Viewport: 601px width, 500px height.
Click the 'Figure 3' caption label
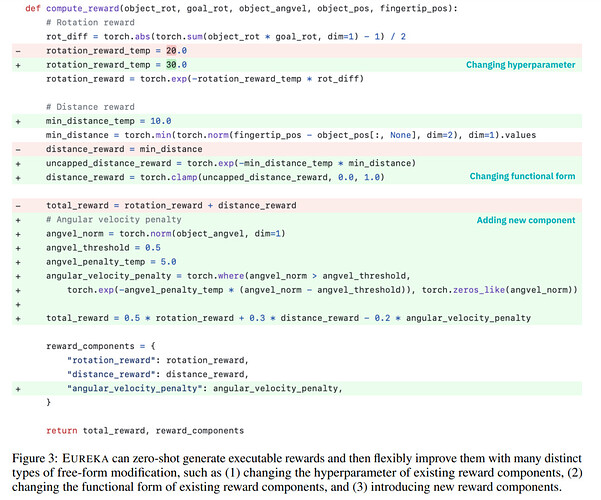[34, 458]
